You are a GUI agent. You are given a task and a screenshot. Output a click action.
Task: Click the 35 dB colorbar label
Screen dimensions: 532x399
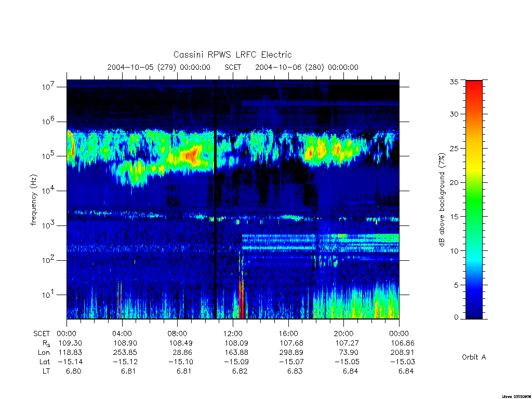pyautogui.click(x=454, y=82)
